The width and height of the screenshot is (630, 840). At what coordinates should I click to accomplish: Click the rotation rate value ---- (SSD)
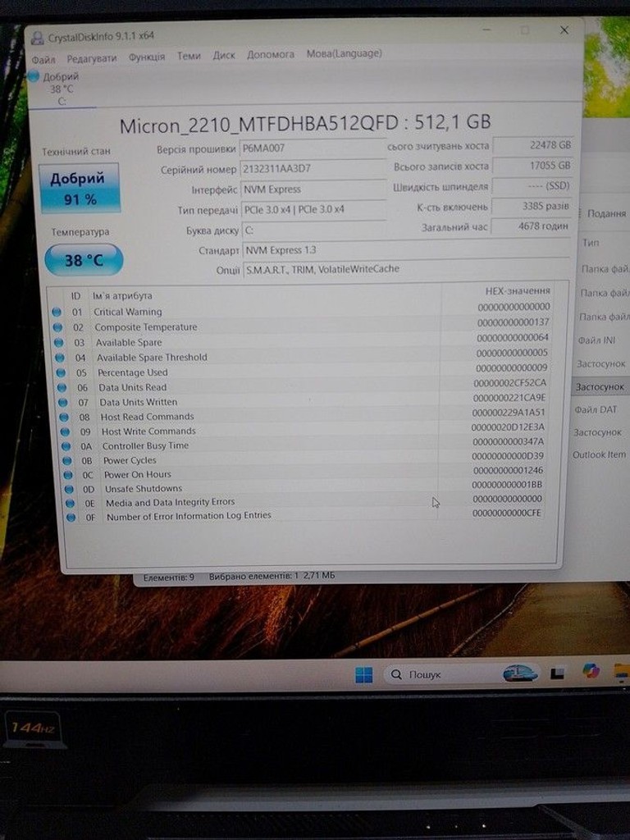click(532, 186)
